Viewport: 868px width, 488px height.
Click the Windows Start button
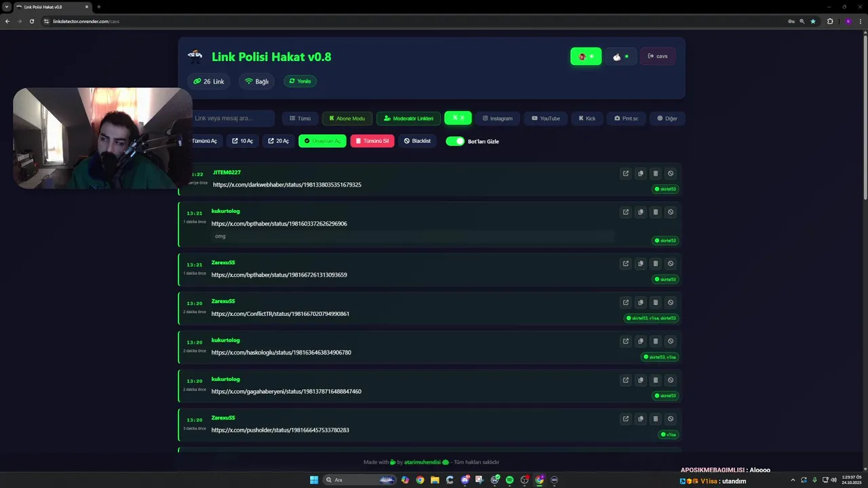coord(314,480)
